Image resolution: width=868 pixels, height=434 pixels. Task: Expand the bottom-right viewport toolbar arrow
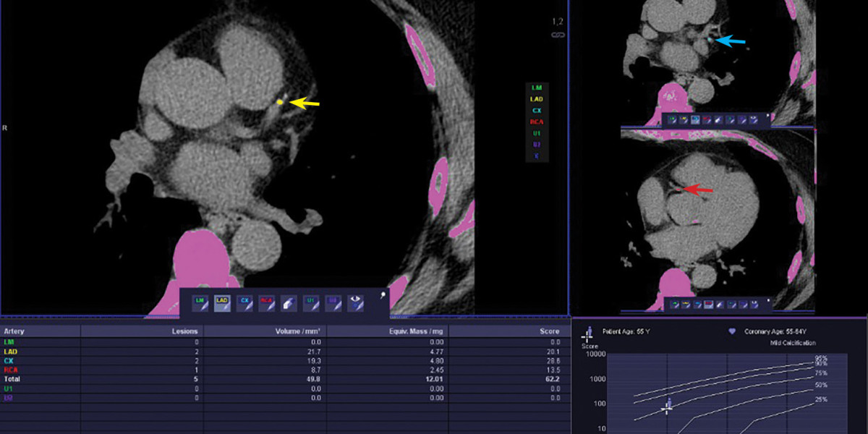[767, 299]
